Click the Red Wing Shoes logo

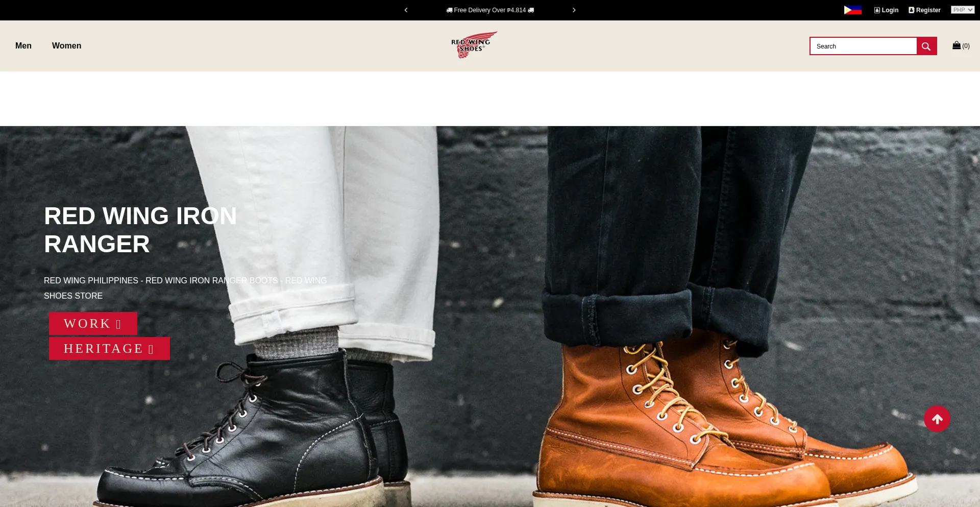(x=474, y=45)
